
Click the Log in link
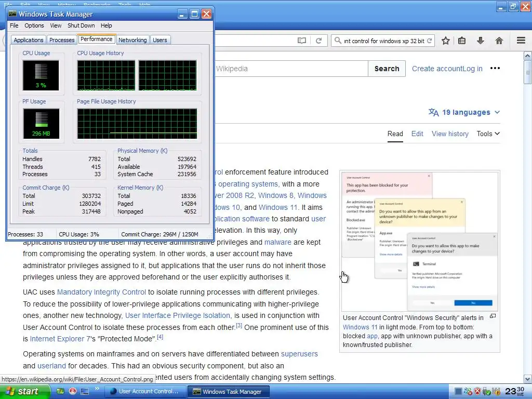[472, 69]
